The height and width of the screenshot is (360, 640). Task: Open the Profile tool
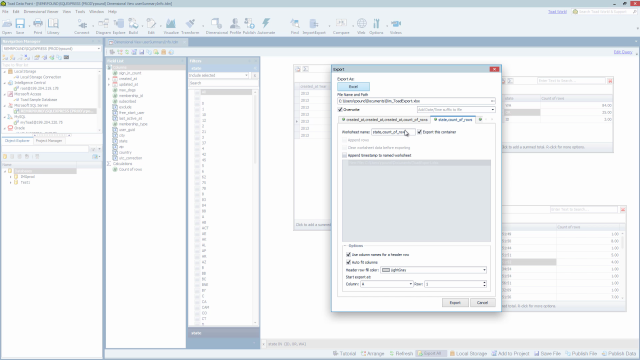click(x=235, y=26)
